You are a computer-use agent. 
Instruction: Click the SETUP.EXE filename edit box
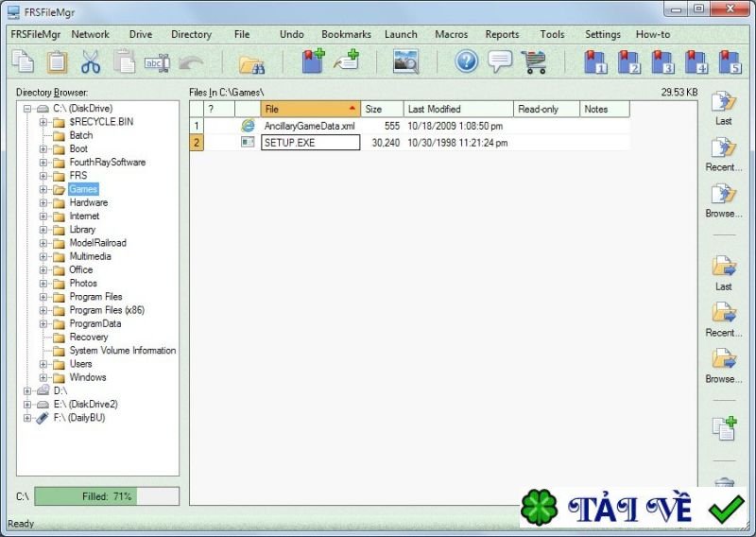pos(311,143)
